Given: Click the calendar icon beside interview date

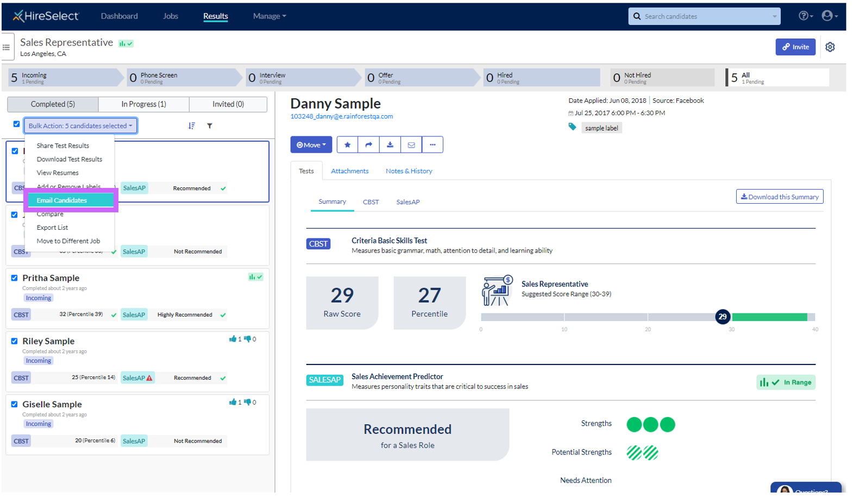Looking at the screenshot, I should [x=570, y=114].
